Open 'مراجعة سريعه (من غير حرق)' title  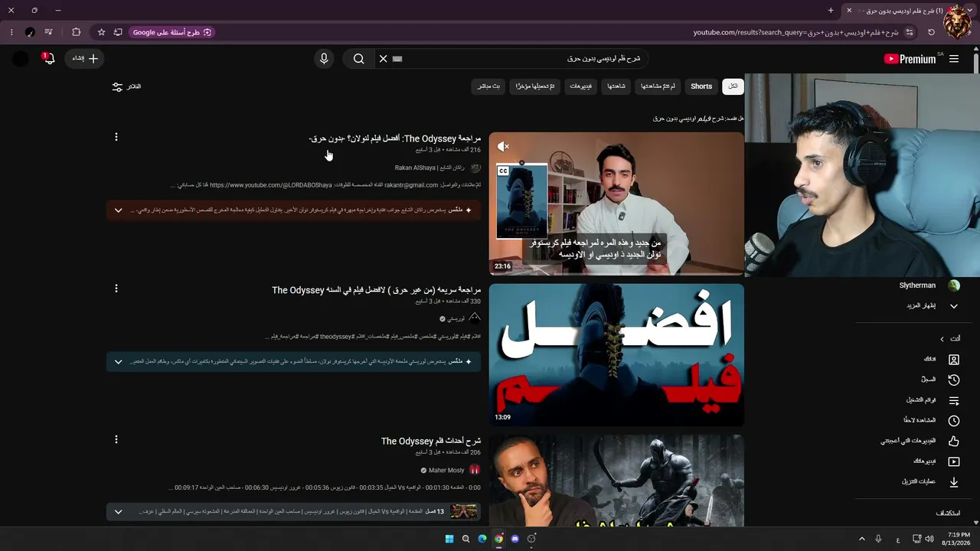pos(376,290)
